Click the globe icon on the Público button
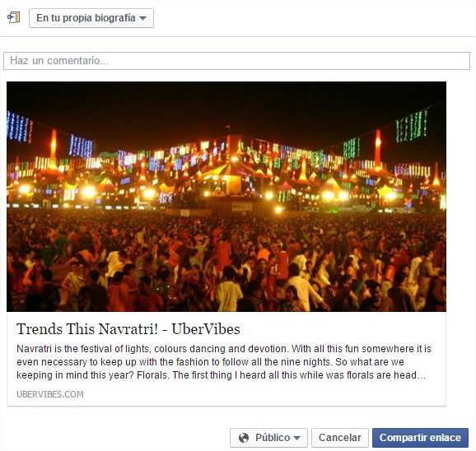Image resolution: width=476 pixels, height=451 pixels. (x=244, y=438)
